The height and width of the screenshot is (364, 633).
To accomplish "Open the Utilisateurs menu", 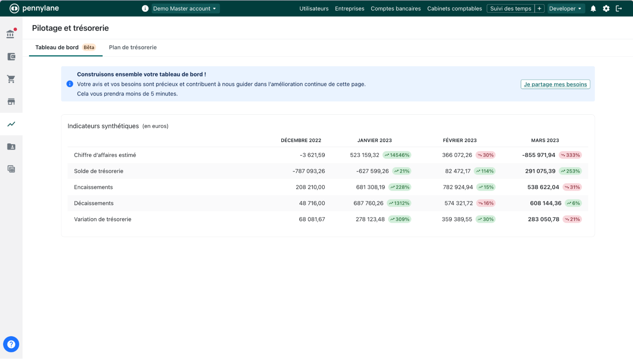I will [314, 9].
